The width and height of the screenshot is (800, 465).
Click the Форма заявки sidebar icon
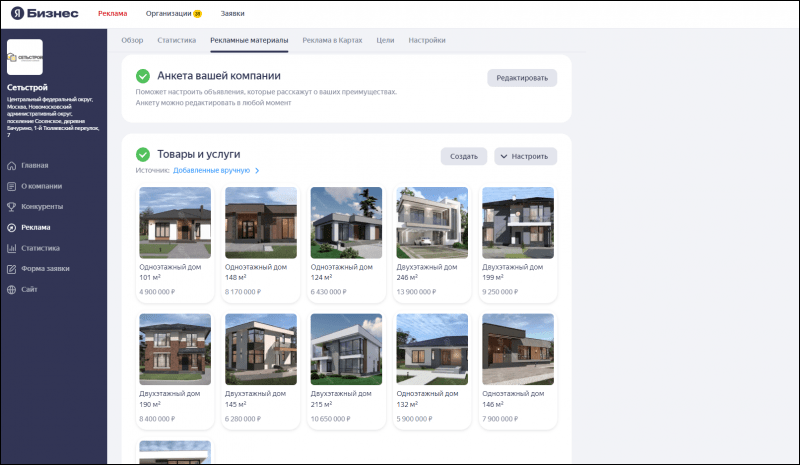coord(11,269)
